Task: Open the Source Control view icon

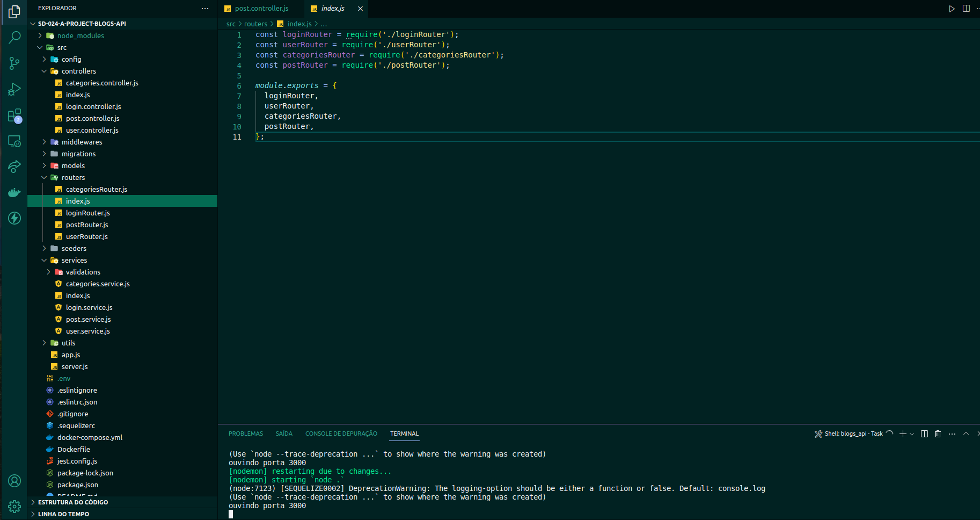Action: 14,63
